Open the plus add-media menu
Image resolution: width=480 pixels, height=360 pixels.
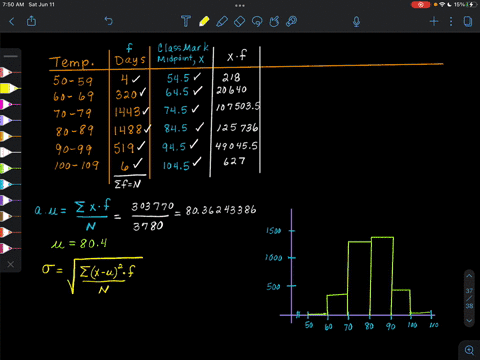pyautogui.click(x=434, y=22)
